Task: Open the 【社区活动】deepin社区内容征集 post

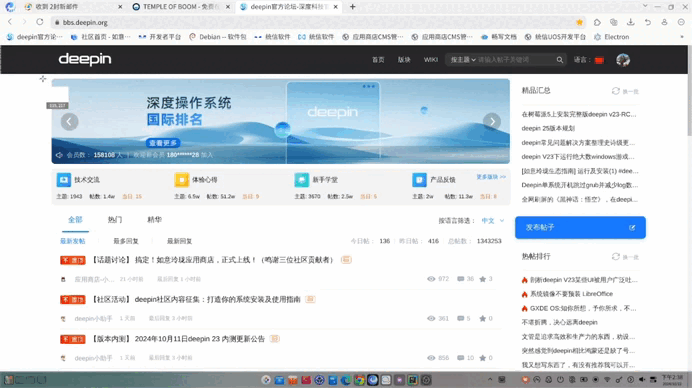Action: [x=196, y=299]
